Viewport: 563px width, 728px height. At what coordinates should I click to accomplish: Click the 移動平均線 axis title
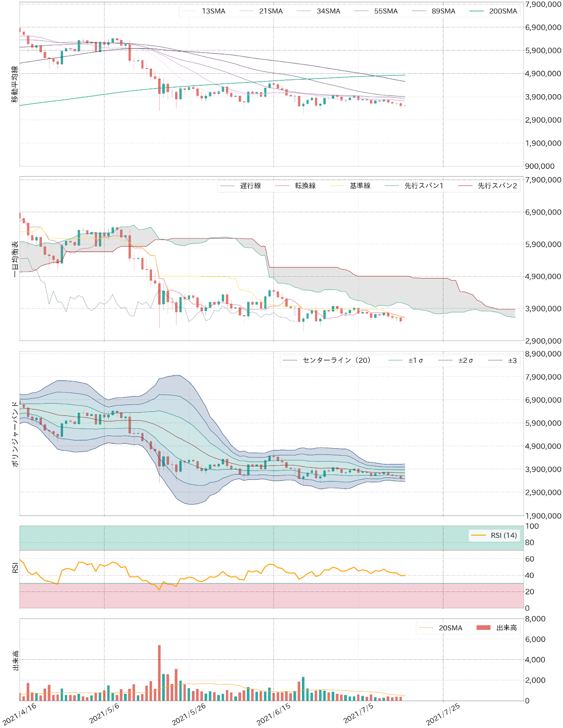click(x=15, y=84)
